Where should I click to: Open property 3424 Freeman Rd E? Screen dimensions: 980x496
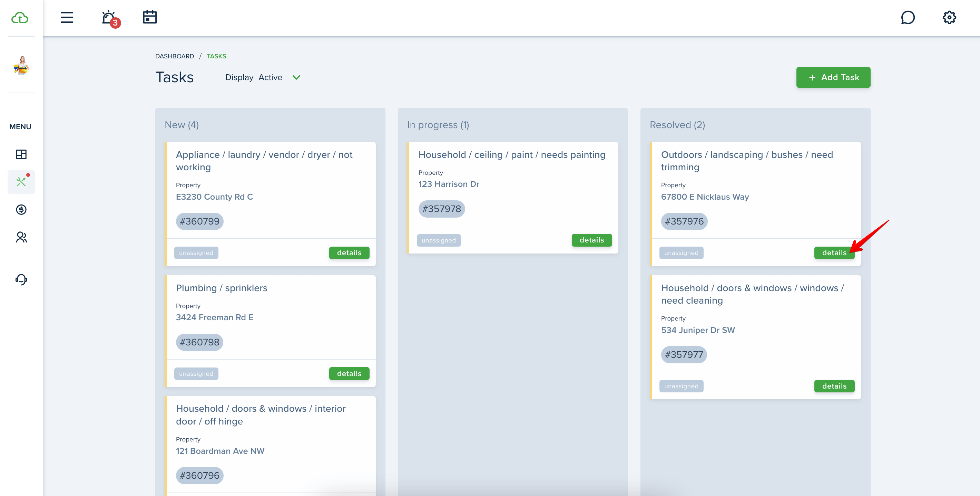click(x=215, y=317)
